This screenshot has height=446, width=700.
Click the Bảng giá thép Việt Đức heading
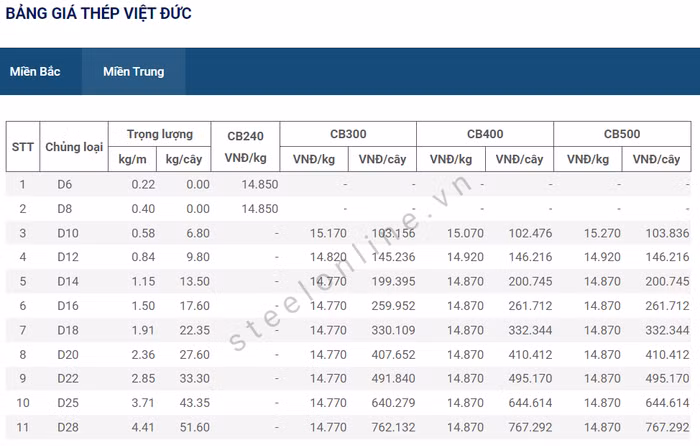coord(99,14)
